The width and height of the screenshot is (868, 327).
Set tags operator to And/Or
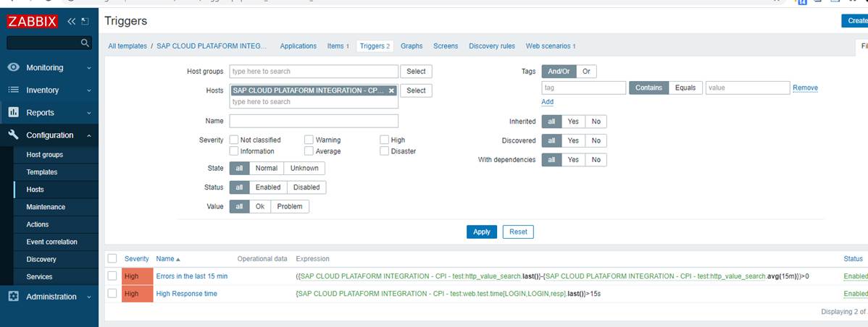559,71
